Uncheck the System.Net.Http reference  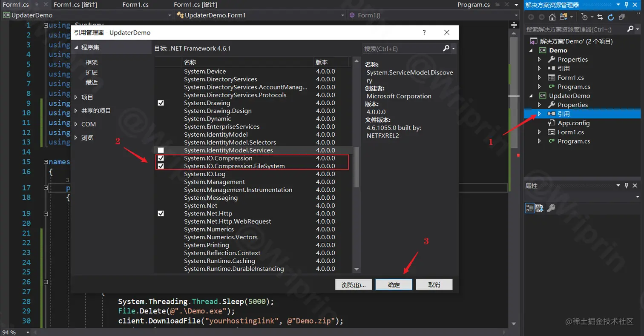pyautogui.click(x=161, y=213)
